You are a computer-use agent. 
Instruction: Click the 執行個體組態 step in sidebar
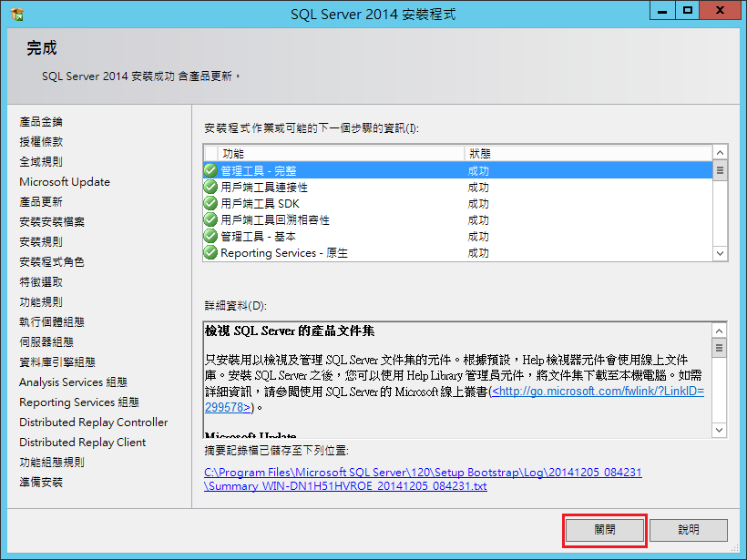click(x=52, y=322)
